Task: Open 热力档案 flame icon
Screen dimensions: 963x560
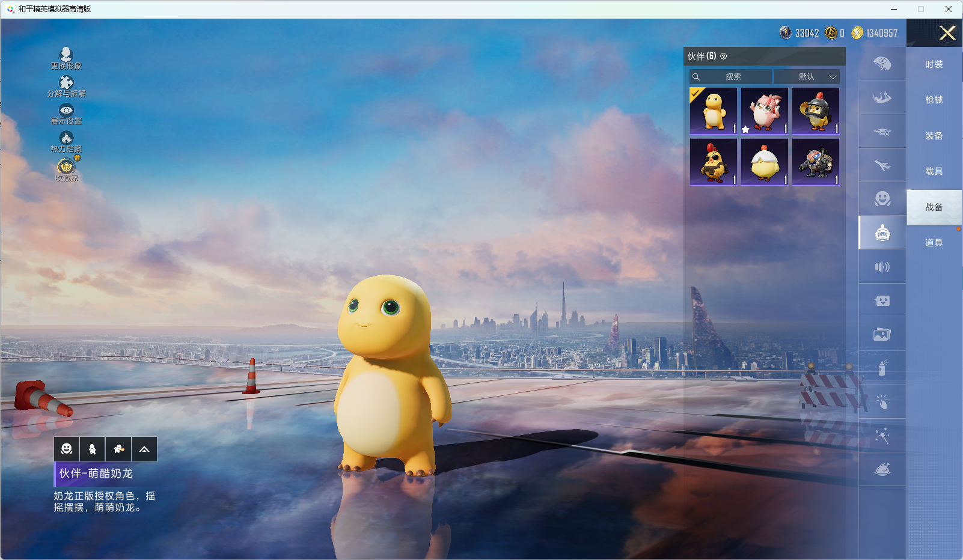Action: (x=66, y=138)
